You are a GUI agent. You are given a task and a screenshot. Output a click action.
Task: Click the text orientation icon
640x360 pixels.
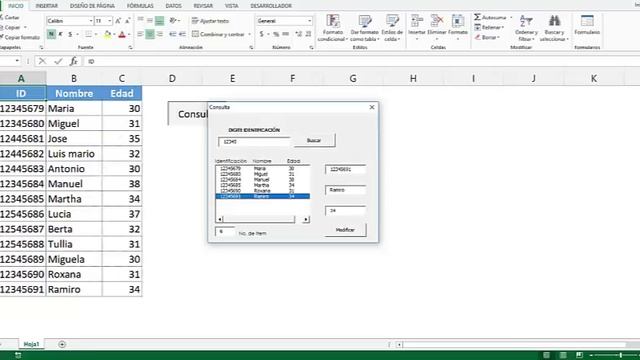click(173, 20)
